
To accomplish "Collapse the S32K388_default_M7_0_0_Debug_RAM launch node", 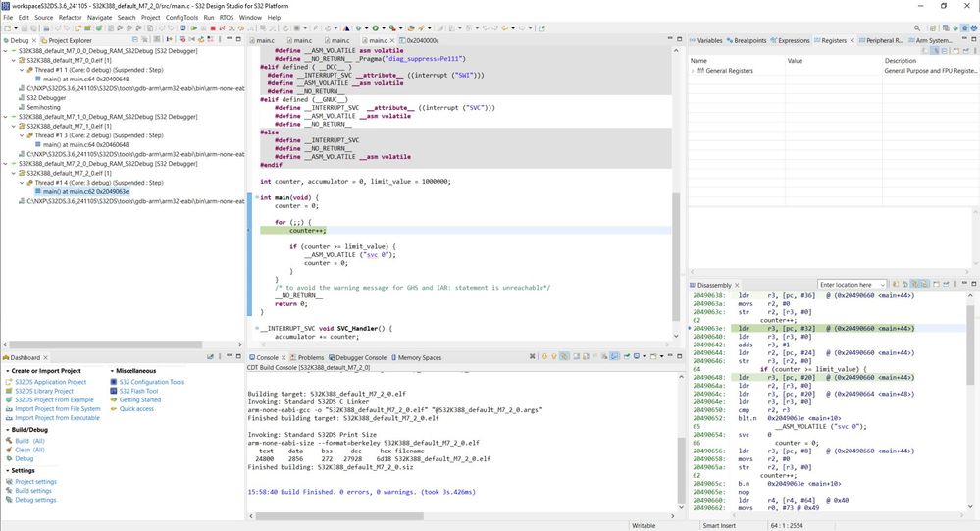I will click(x=6, y=51).
